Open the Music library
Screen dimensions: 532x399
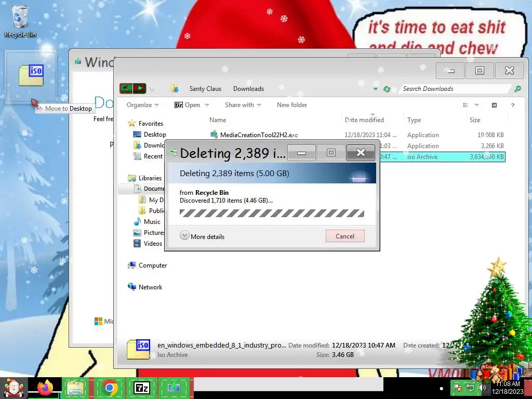(147, 221)
